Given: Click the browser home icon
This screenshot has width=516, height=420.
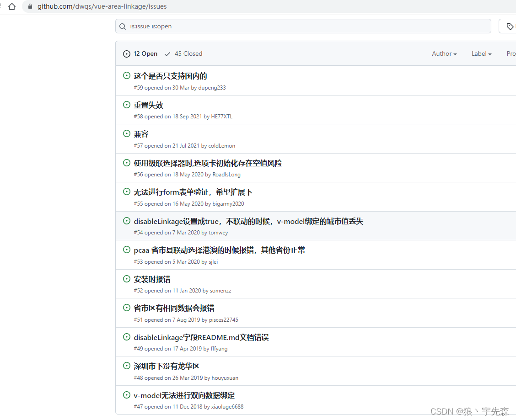Looking at the screenshot, I should click(11, 6).
